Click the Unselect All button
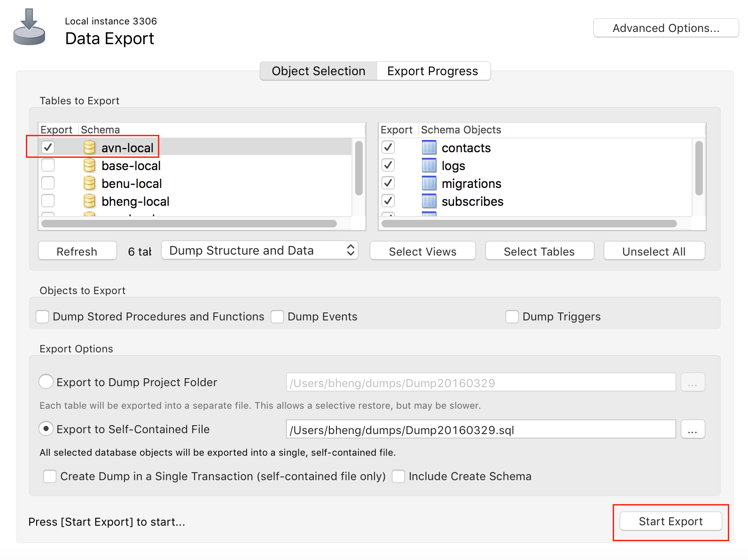748x560 pixels. coord(654,251)
